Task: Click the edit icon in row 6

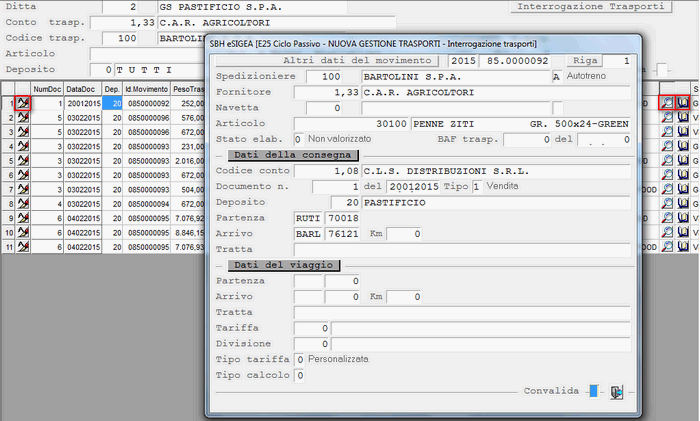Action: tap(23, 175)
